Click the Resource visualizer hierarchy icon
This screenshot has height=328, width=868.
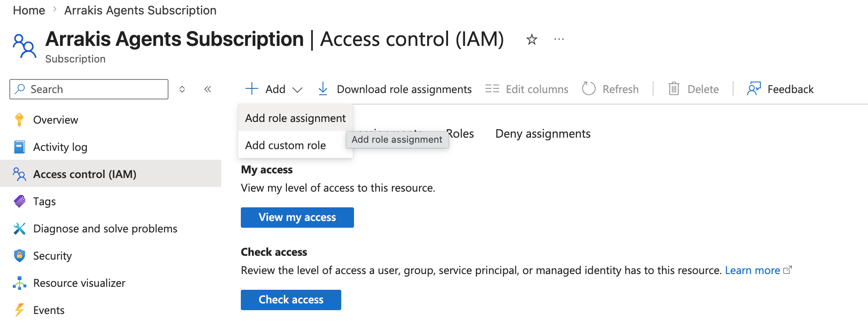click(20, 283)
